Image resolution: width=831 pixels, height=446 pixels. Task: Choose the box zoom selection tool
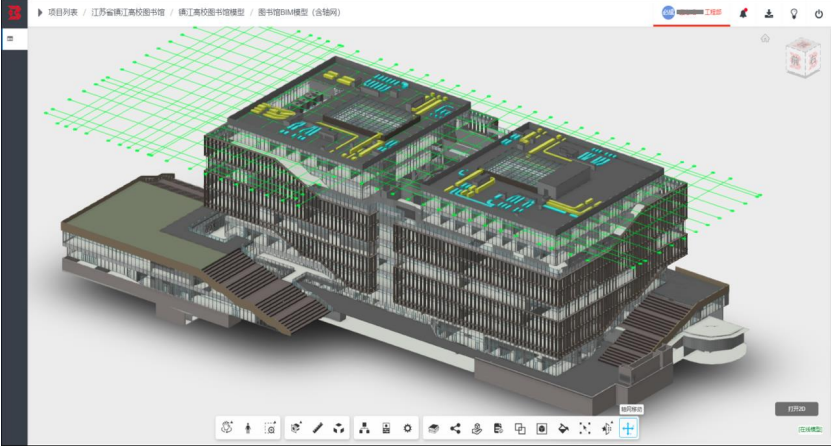270,428
